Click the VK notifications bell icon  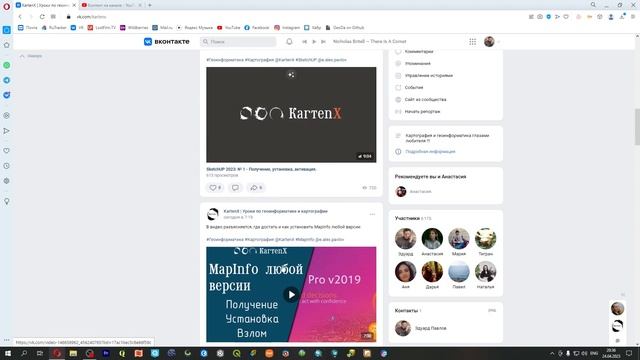(289, 41)
